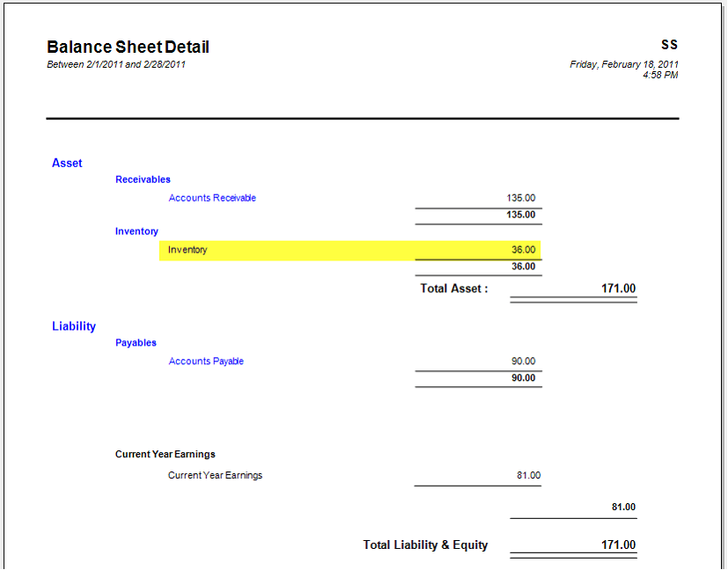Open details for the Accounts Payable account

[x=206, y=361]
